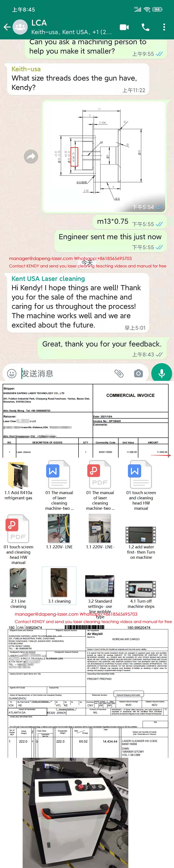The image size is (174, 868).
Task: Tap the microphone voice message button
Action: 162,373
